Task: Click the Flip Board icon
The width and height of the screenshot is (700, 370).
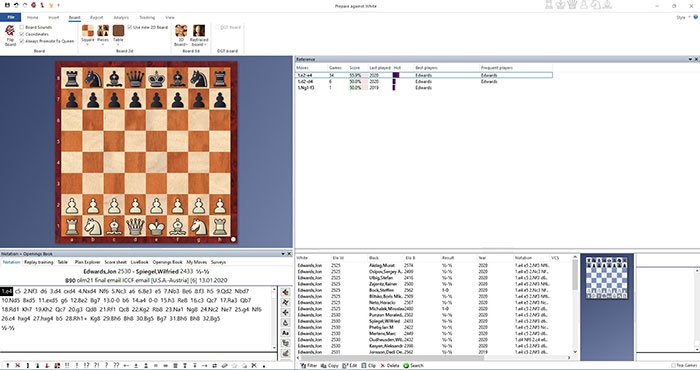Action: (10, 35)
